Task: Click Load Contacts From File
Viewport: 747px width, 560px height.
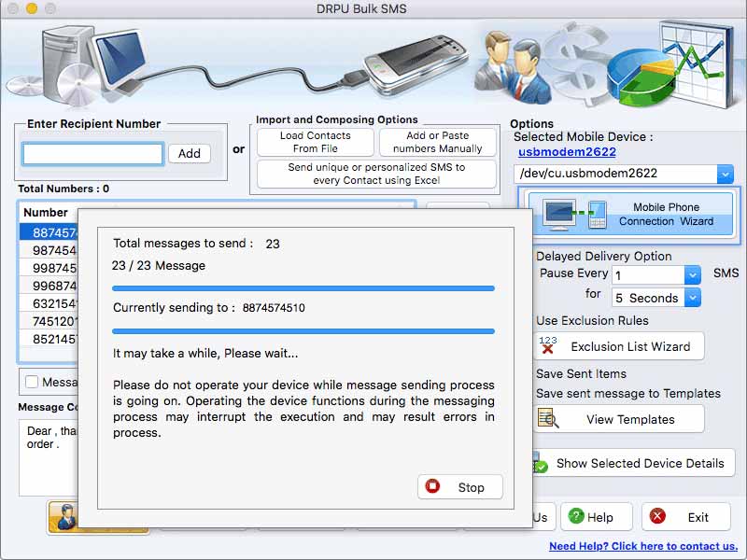Action: tap(315, 142)
